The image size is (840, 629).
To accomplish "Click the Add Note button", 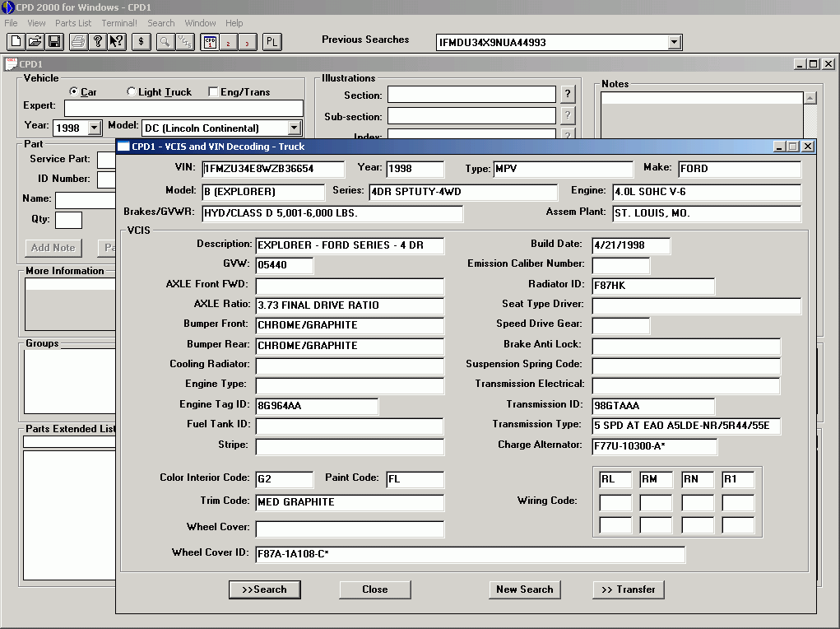I will (x=53, y=248).
